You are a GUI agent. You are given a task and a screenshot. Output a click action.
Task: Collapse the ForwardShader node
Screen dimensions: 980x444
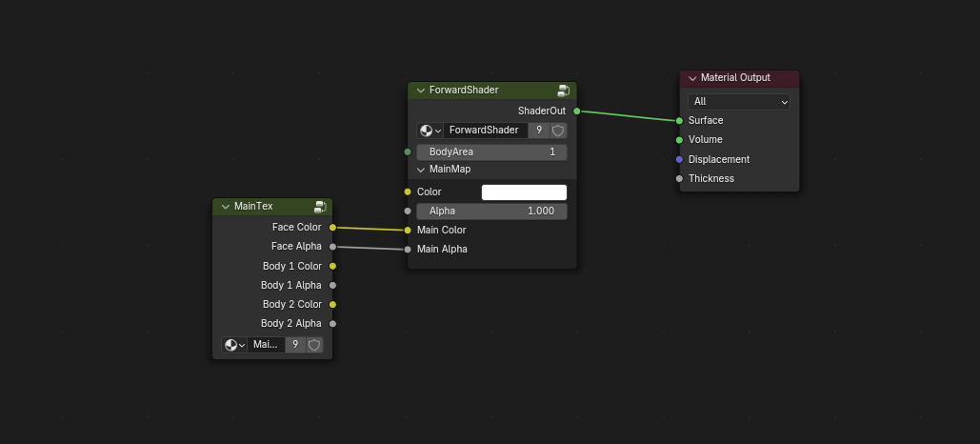click(x=420, y=91)
